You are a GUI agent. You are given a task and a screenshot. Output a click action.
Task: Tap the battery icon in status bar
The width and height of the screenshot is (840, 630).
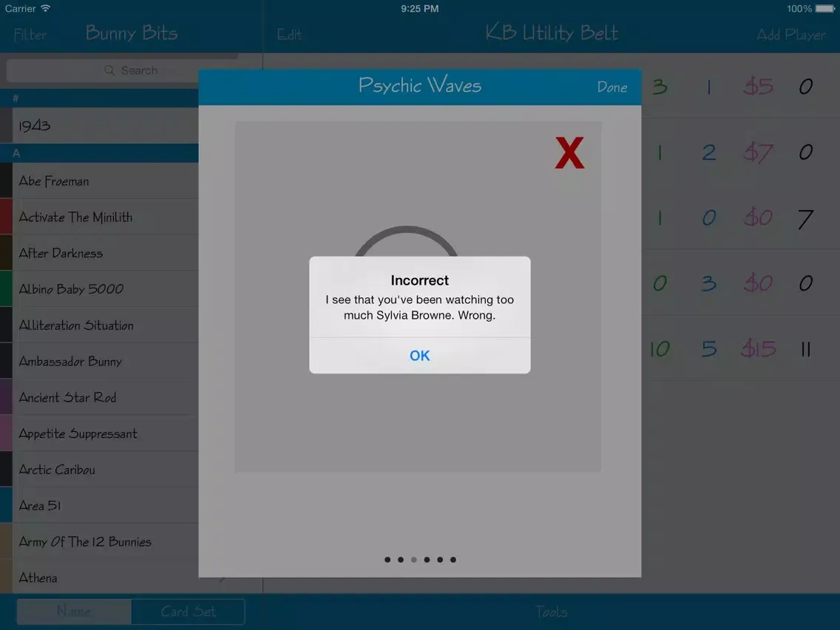click(825, 9)
